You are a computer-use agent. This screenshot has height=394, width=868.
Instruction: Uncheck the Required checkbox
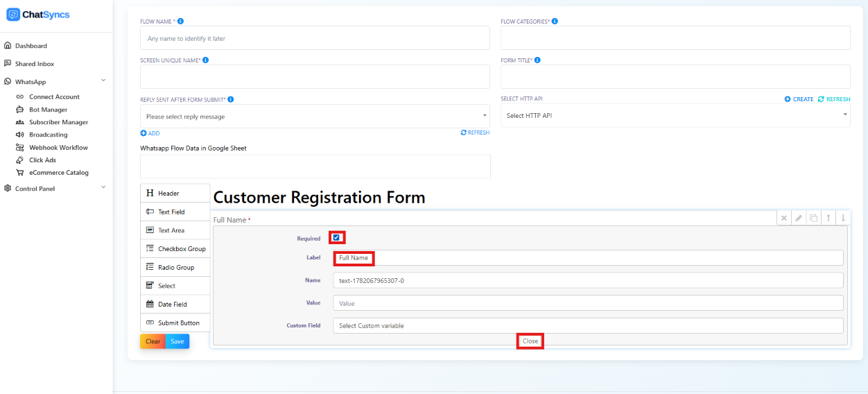tap(336, 238)
